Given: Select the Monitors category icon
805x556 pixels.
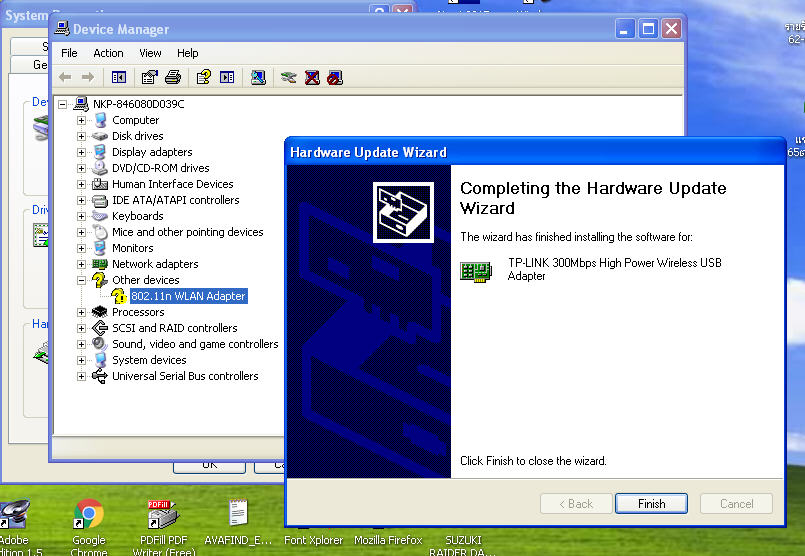Looking at the screenshot, I should click(100, 248).
